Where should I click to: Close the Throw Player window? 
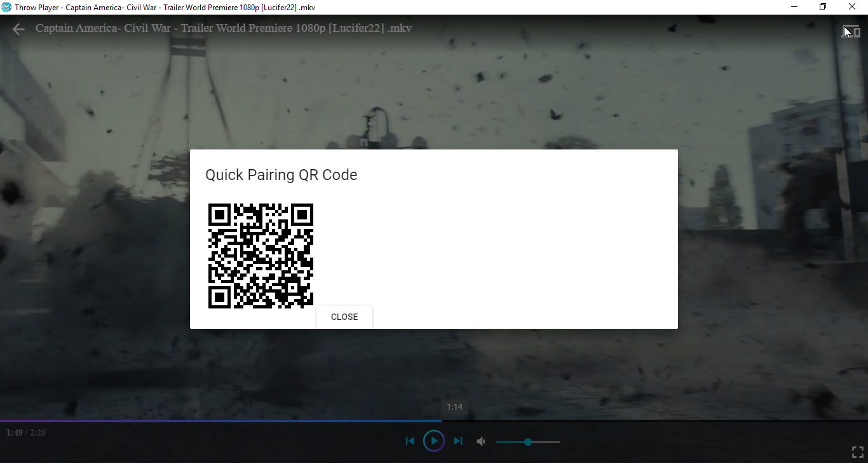coord(852,7)
